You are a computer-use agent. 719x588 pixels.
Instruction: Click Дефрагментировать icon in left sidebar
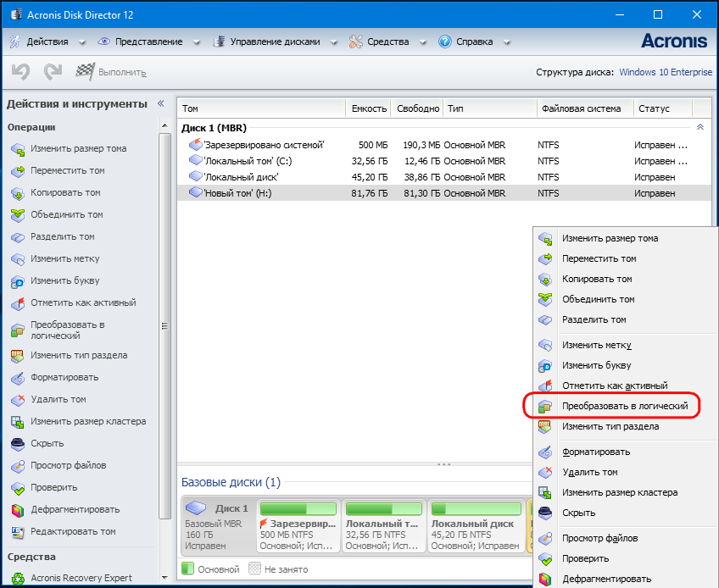[18, 510]
